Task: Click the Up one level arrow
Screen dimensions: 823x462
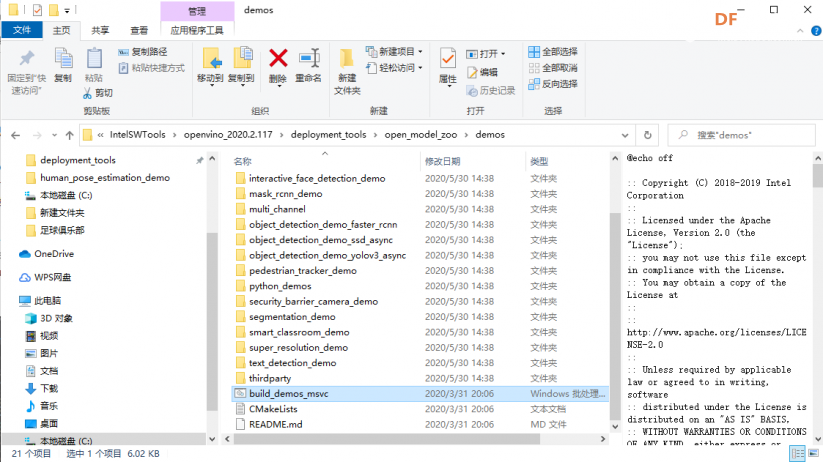Action: point(69,135)
